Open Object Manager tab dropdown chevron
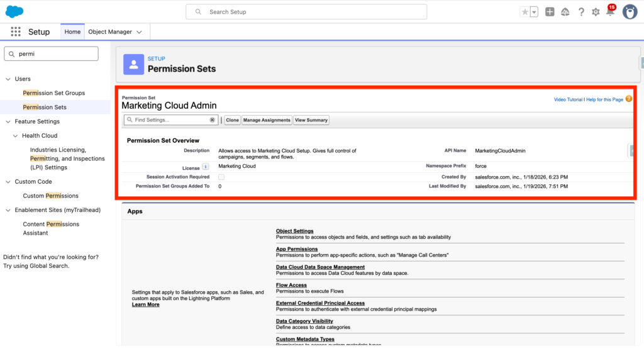Viewport: 644px width, 351px height. point(139,32)
